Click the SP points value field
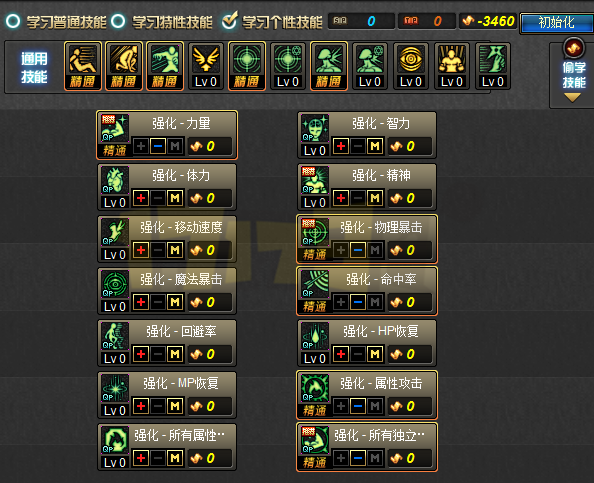 point(361,21)
